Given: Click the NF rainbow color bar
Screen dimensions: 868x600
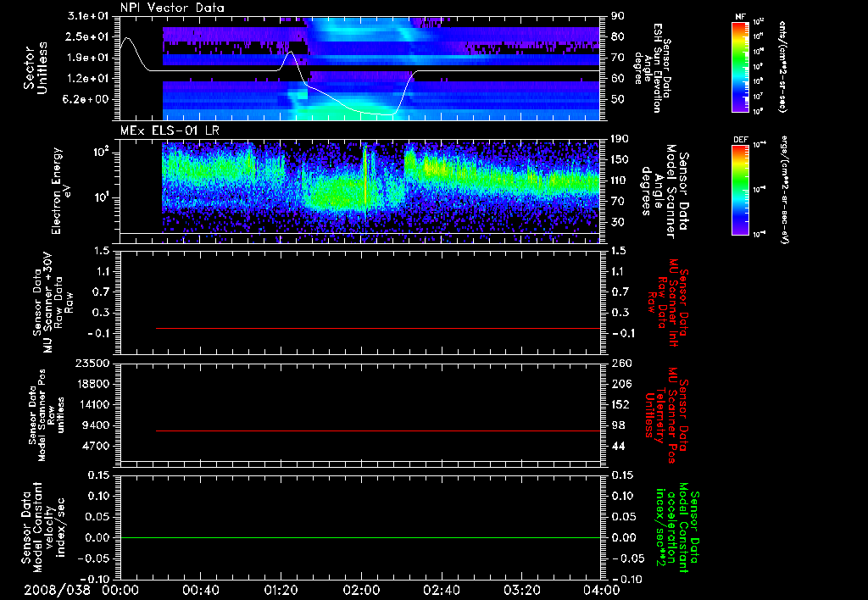Looking at the screenshot, I should (x=741, y=66).
